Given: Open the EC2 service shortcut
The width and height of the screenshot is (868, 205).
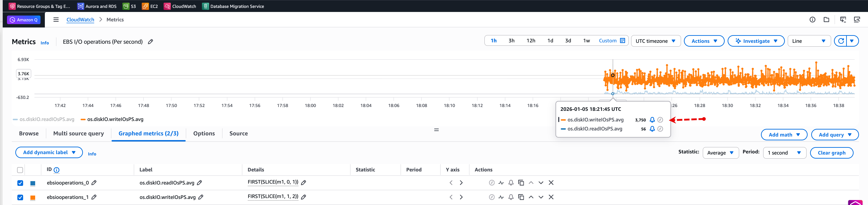Looking at the screenshot, I should (150, 6).
